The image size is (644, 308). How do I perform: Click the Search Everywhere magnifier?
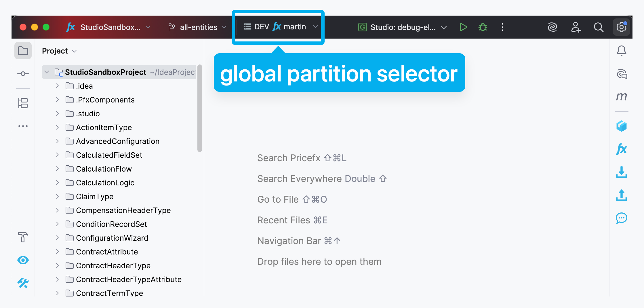pos(599,27)
